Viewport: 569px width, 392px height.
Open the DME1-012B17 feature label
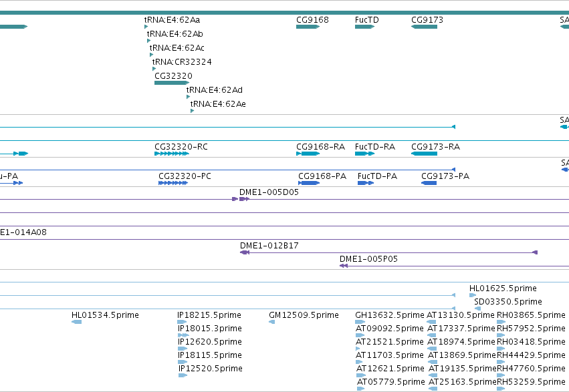tap(269, 246)
